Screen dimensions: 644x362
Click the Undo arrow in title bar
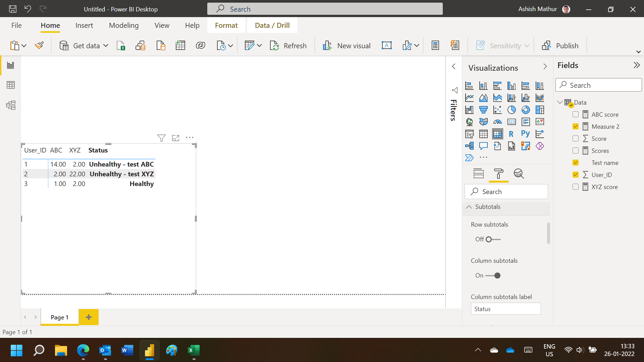coord(28,9)
